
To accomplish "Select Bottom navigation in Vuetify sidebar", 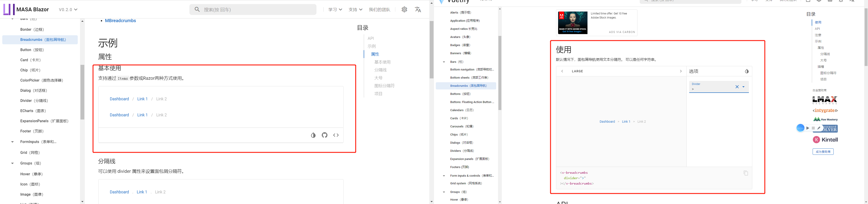I will coord(472,70).
